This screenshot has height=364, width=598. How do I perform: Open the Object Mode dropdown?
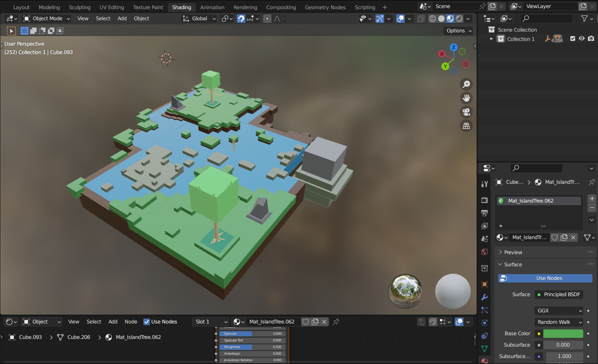click(46, 18)
